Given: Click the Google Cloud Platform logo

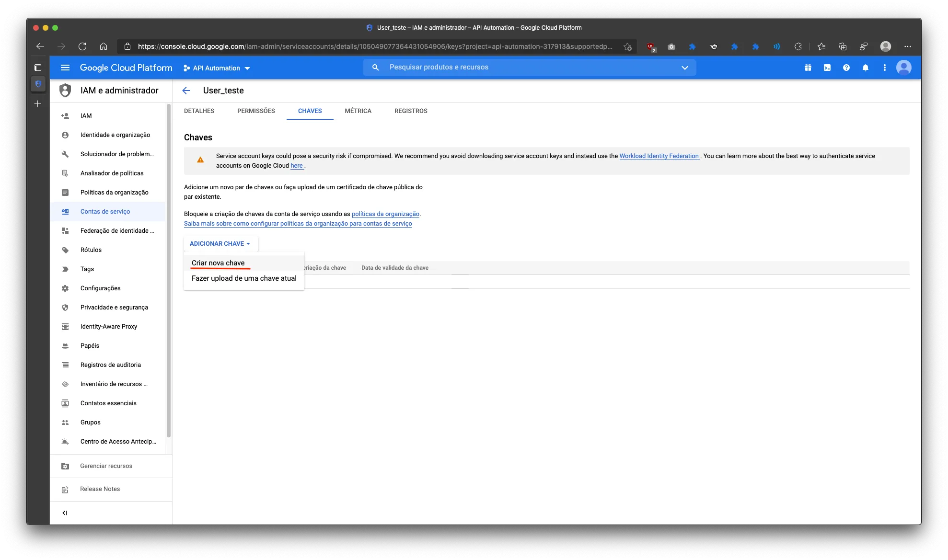Looking at the screenshot, I should [126, 68].
